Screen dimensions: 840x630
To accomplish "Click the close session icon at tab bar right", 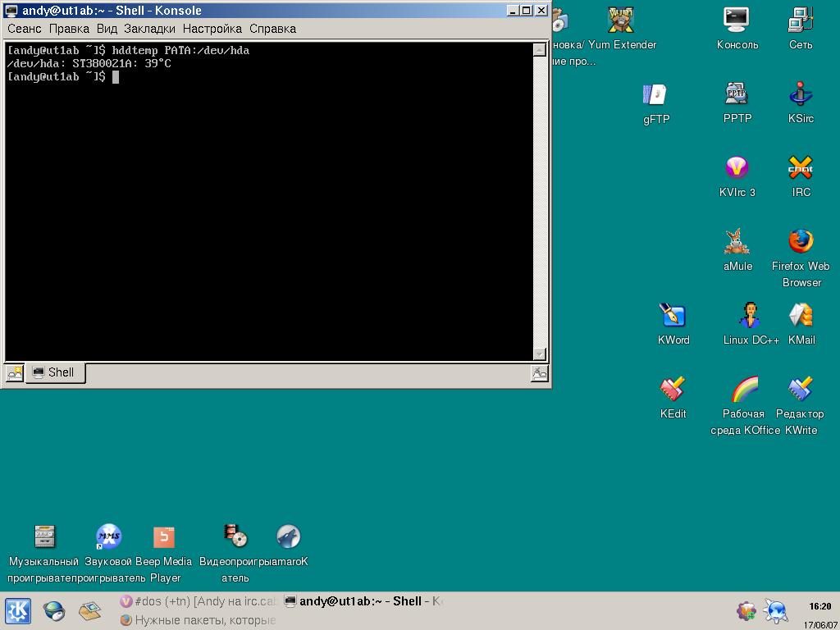I will point(539,373).
